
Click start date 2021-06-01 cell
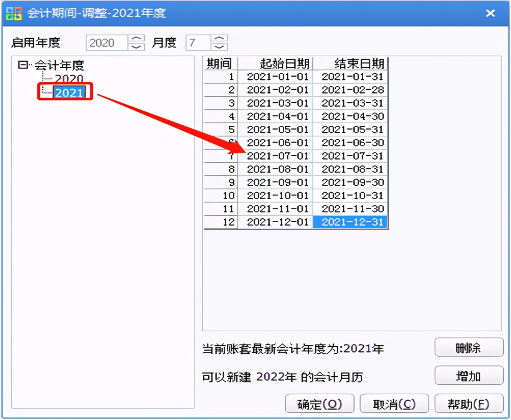[x=275, y=143]
